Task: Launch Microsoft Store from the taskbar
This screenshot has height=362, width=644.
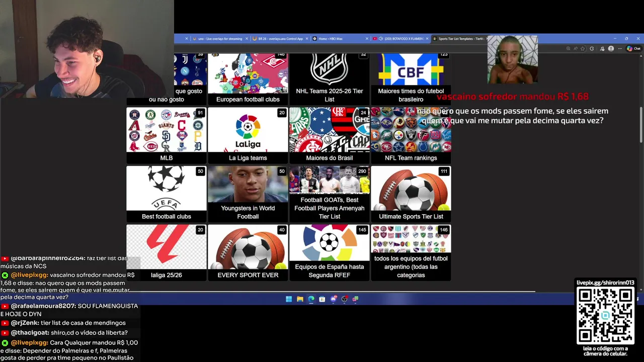Action: point(322,299)
